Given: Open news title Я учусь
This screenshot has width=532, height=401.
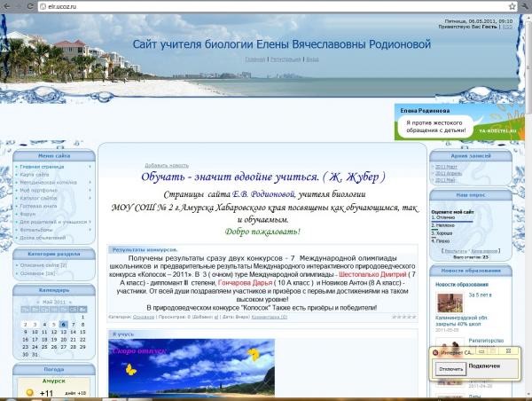Looking at the screenshot, I should tap(123, 334).
